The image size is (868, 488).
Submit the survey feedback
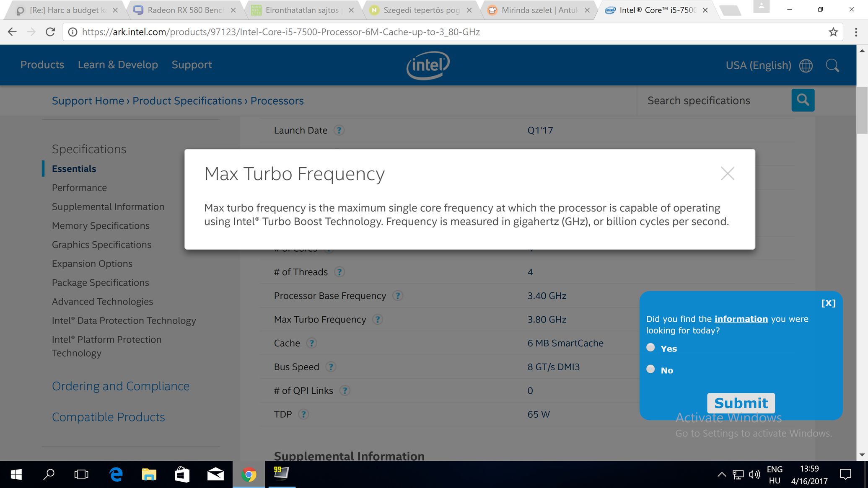741,403
